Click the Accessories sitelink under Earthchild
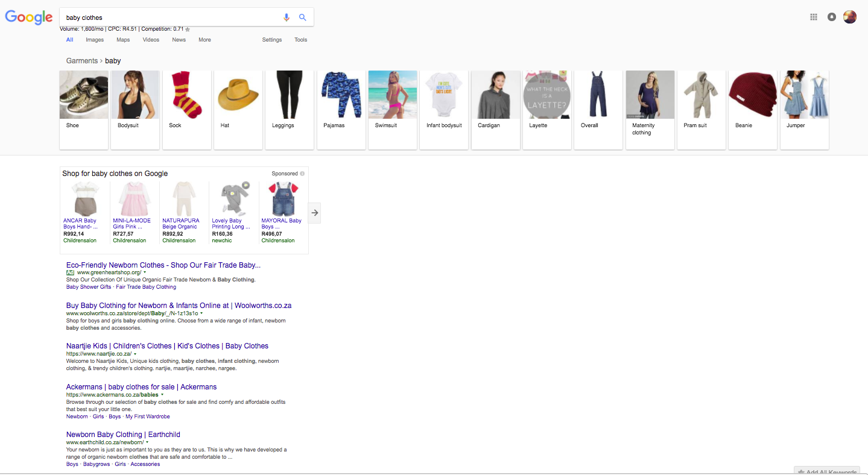The image size is (868, 475). click(145, 464)
